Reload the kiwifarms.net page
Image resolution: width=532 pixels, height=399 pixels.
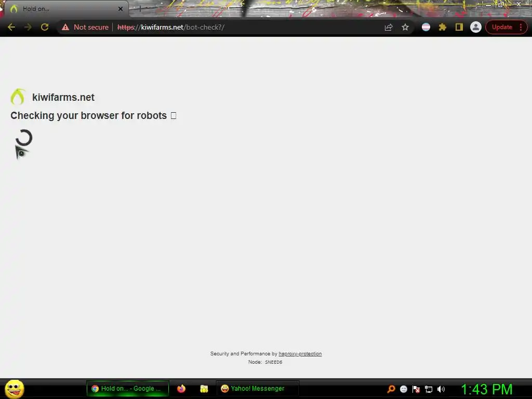[x=45, y=27]
